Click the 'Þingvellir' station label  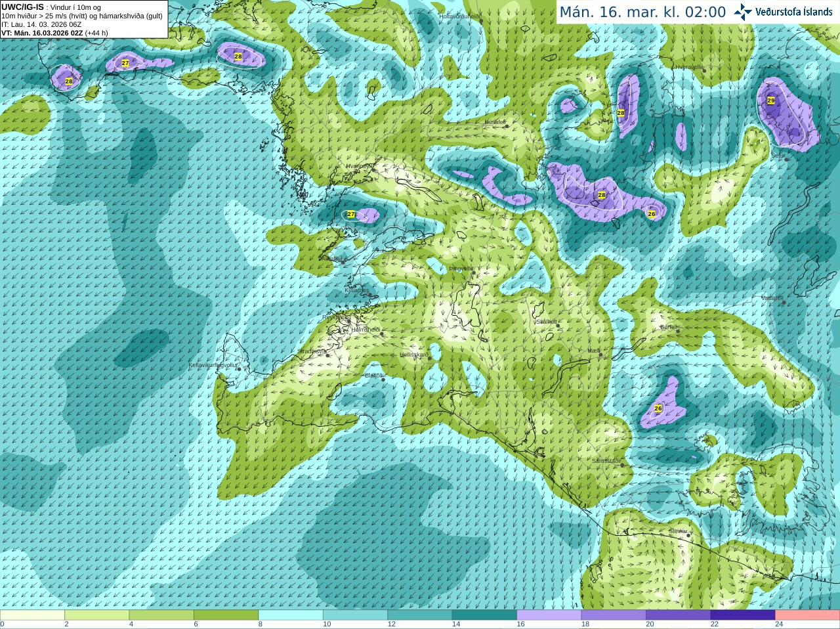click(x=461, y=269)
